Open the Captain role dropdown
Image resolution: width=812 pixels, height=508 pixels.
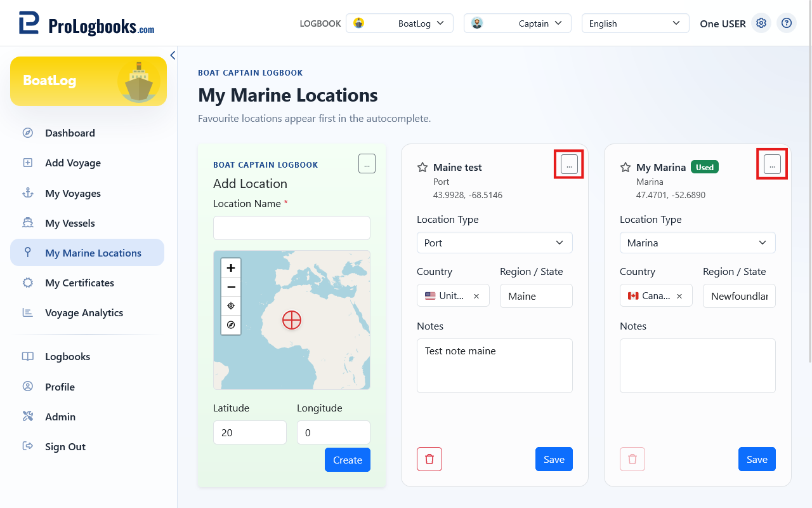click(518, 23)
